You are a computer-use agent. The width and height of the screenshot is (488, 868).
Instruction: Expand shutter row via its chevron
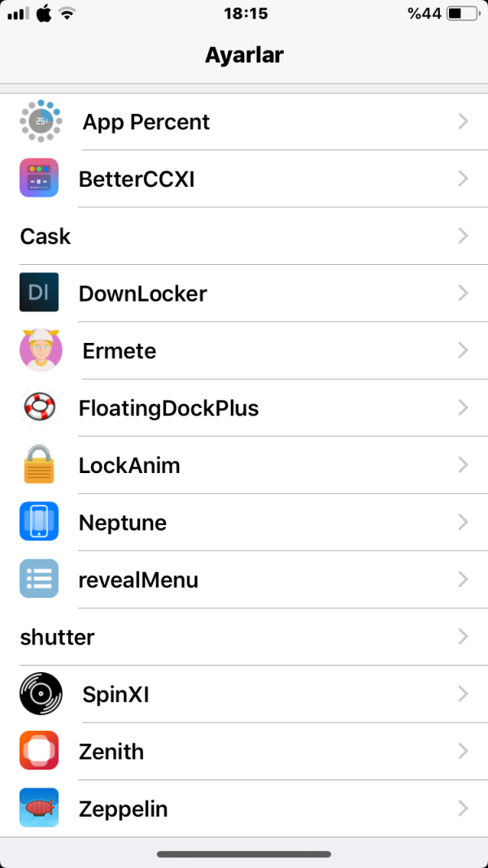[x=463, y=637]
